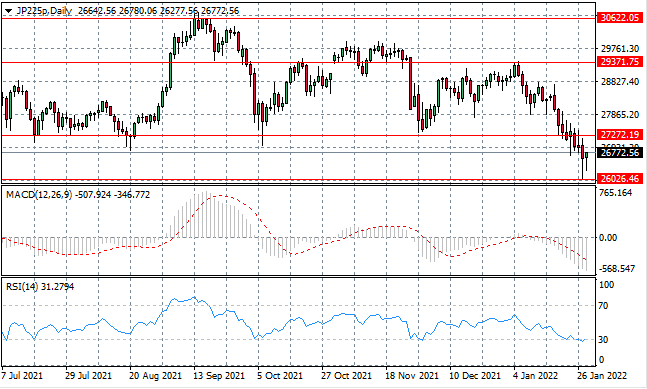Click the 18 Nov 2021 date label

412,376
